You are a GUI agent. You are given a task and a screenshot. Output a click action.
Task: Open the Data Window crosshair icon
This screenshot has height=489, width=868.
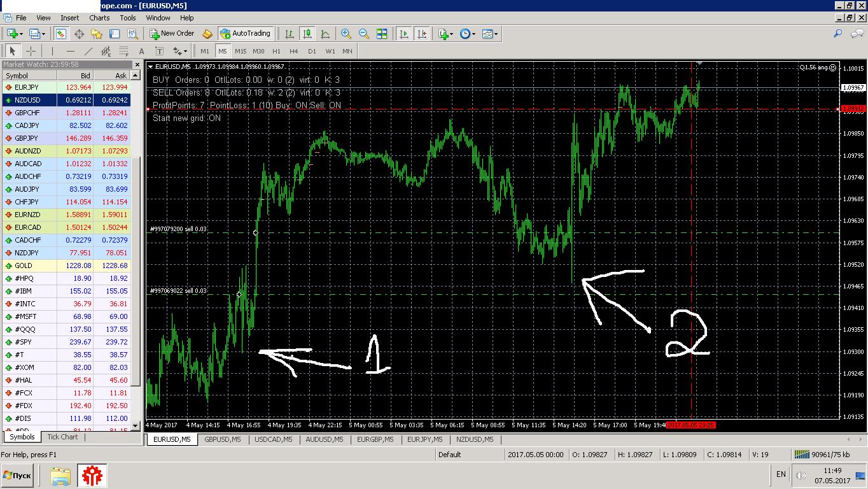tap(79, 34)
